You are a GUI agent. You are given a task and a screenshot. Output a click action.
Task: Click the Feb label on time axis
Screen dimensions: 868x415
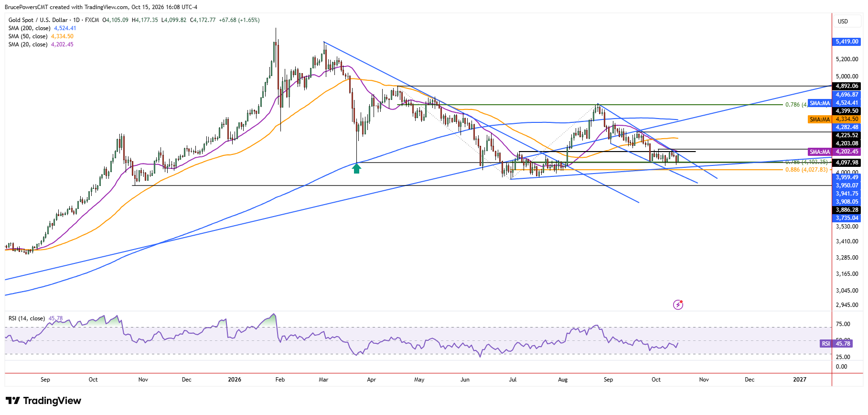coord(280,380)
